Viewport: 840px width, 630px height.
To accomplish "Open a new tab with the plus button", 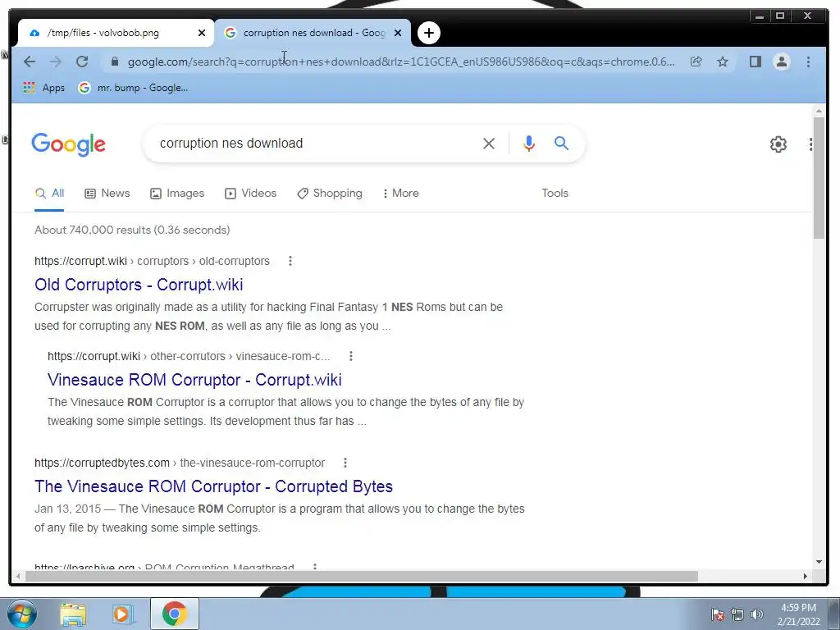I will [428, 33].
